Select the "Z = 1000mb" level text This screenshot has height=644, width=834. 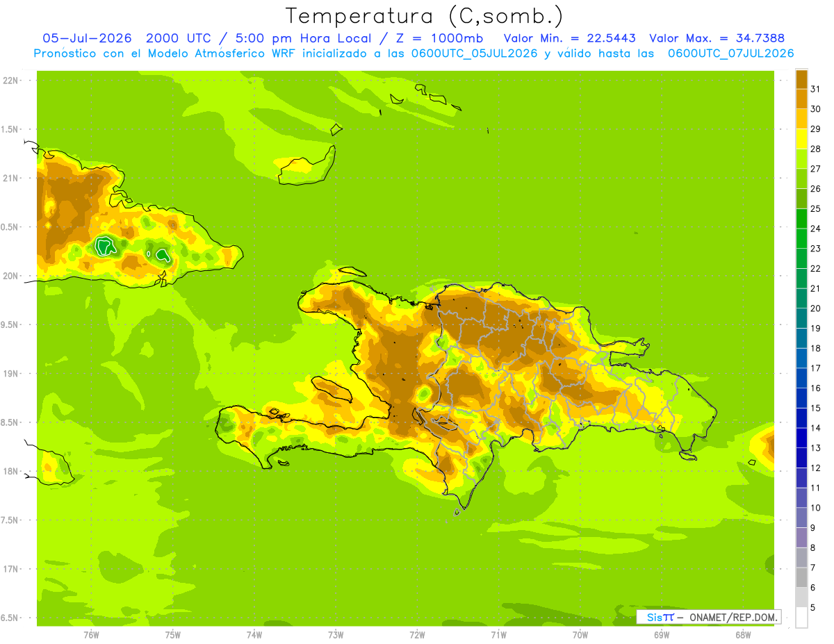tap(436, 38)
